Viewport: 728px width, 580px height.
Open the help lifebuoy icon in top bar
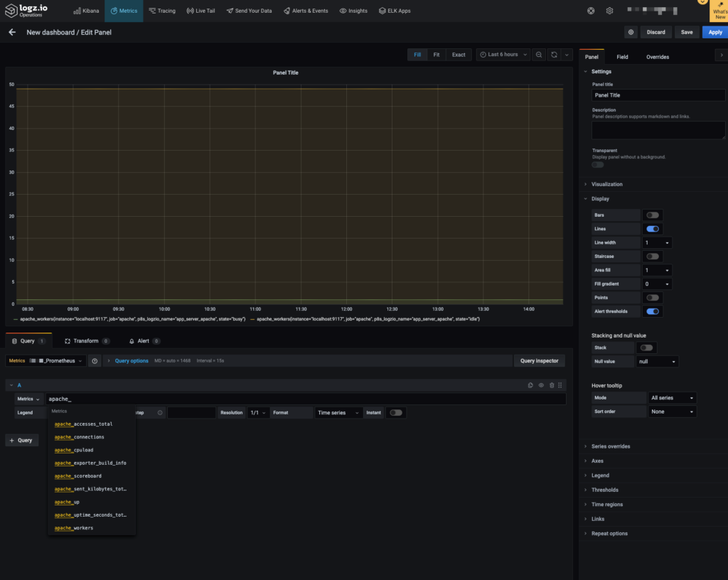click(x=591, y=11)
